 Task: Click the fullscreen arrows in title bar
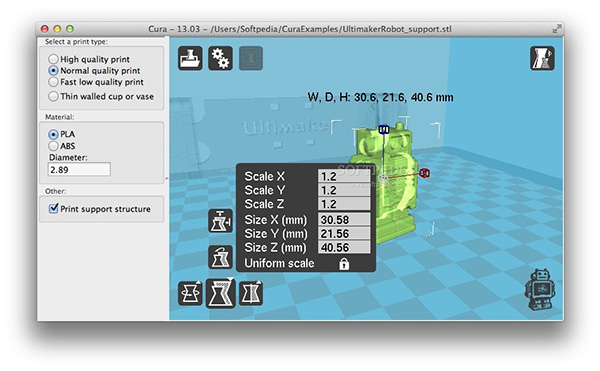(x=557, y=29)
